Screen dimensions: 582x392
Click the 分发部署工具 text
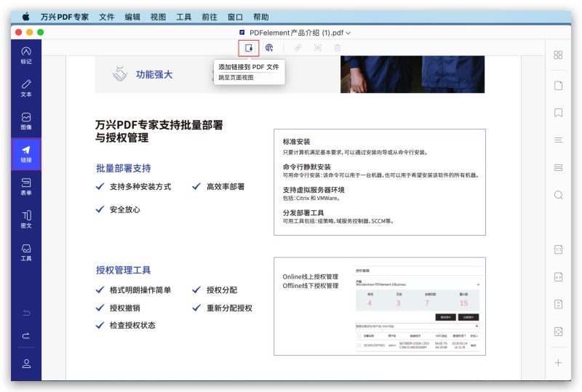pos(303,212)
